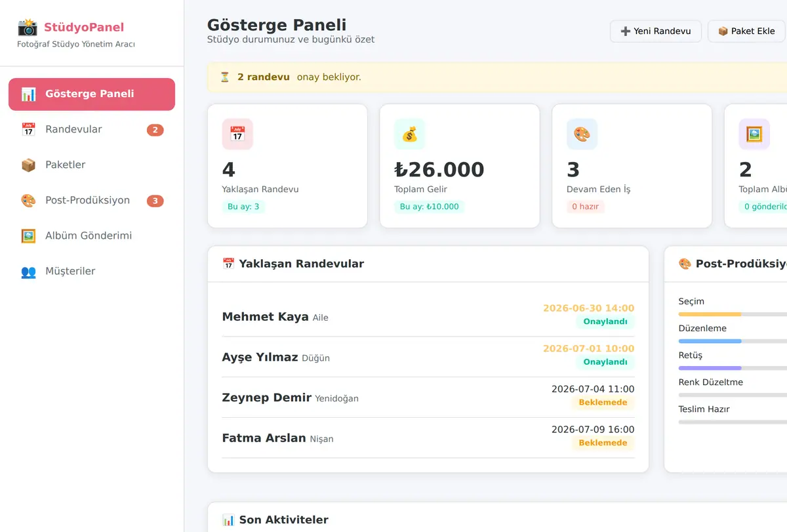The width and height of the screenshot is (787, 532).
Task: Click the name Mehmet Kaya
Action: (266, 317)
